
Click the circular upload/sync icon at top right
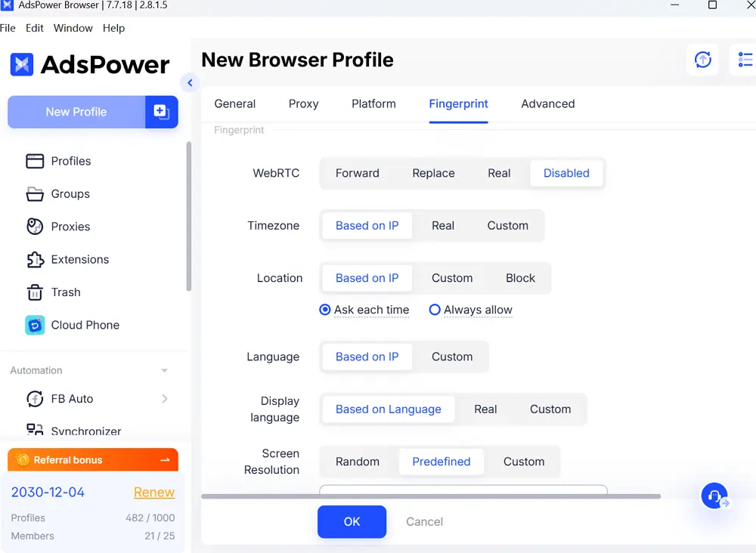click(x=703, y=60)
